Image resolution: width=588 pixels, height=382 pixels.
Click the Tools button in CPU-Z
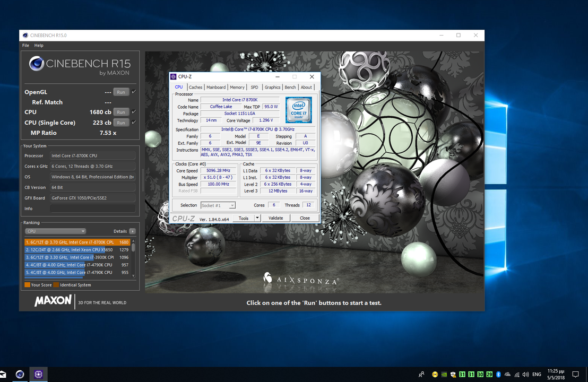244,218
